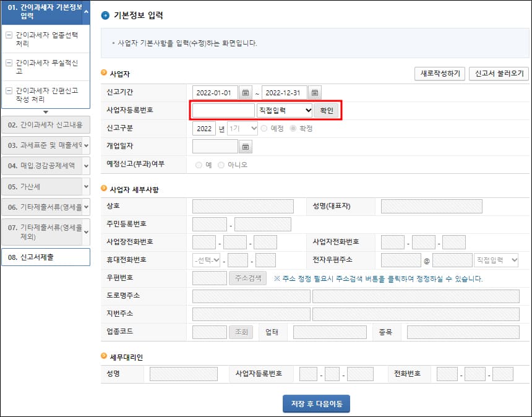Open the 개업일자 date picker calendar

tap(246, 146)
